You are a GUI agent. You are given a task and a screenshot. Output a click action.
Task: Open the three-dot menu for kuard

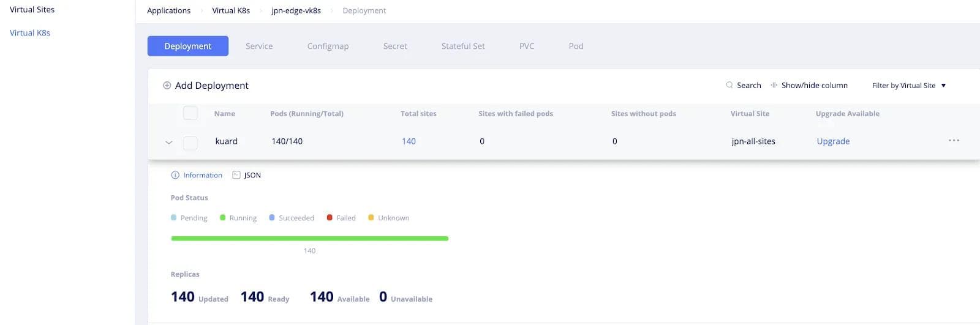pos(954,141)
